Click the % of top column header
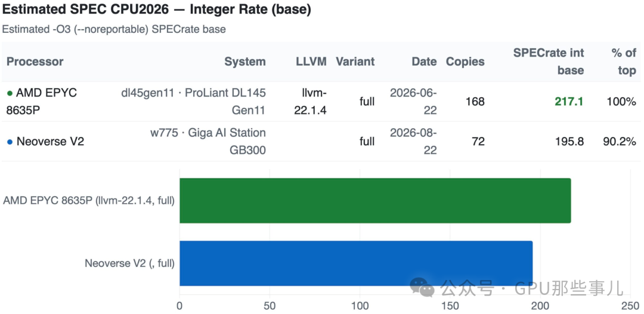Screen dimensions: 644x314 coord(624,61)
